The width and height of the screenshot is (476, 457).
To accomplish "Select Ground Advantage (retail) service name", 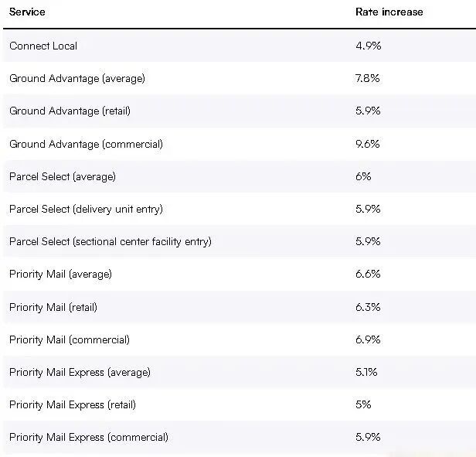I will click(70, 111).
